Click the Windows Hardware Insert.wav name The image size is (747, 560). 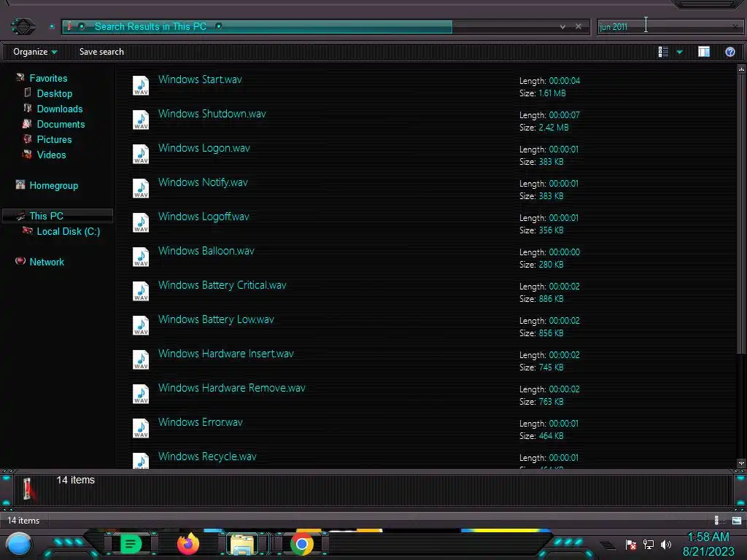[226, 354]
